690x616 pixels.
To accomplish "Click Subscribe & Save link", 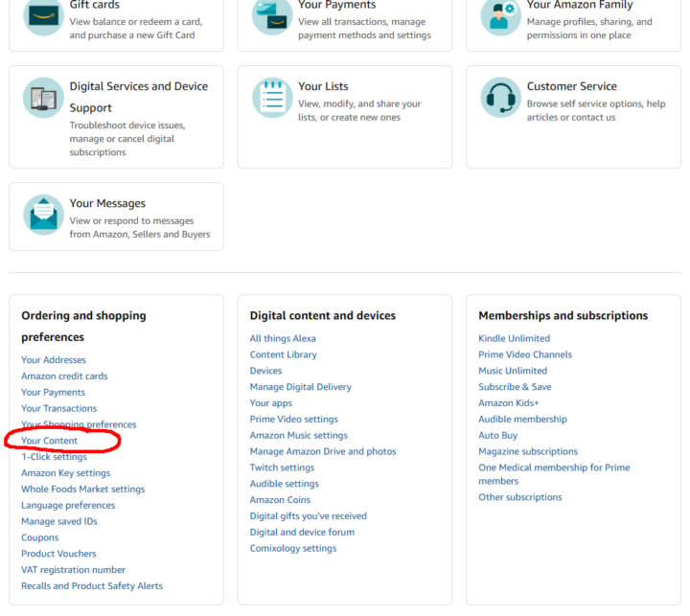I will [515, 387].
